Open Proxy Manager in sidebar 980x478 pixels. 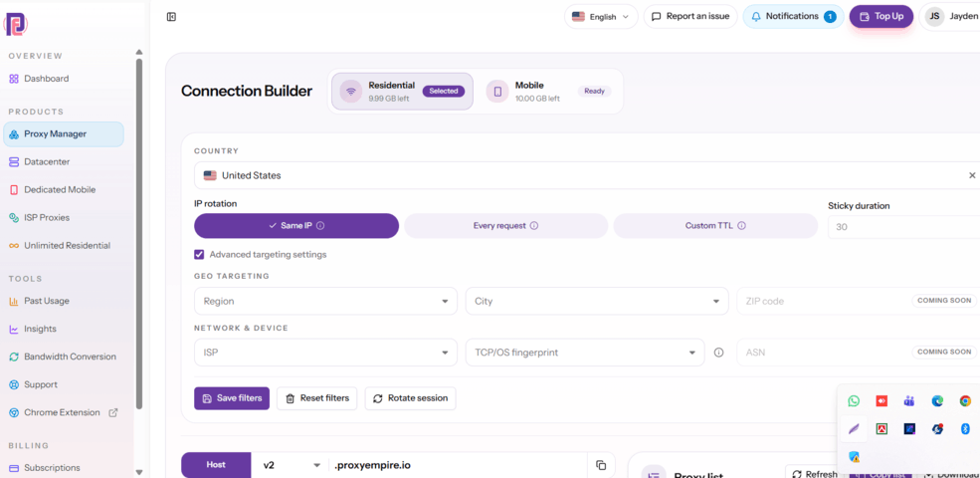point(64,133)
